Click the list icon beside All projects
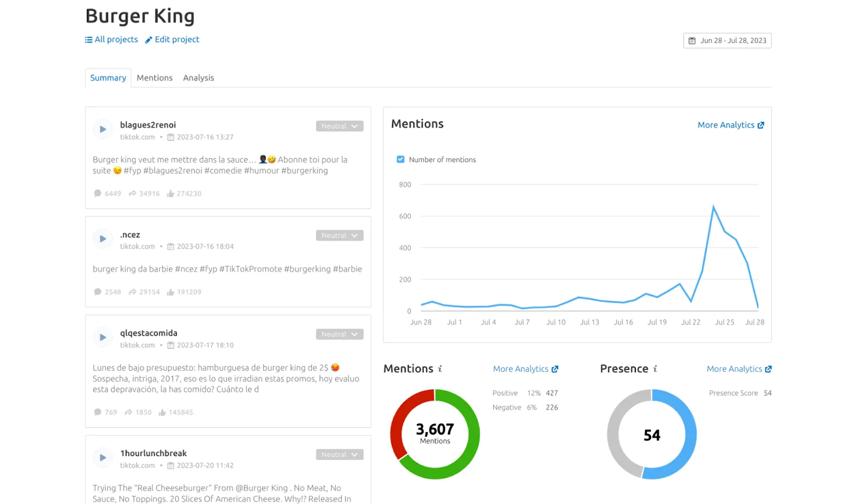863x504 pixels. [x=88, y=40]
